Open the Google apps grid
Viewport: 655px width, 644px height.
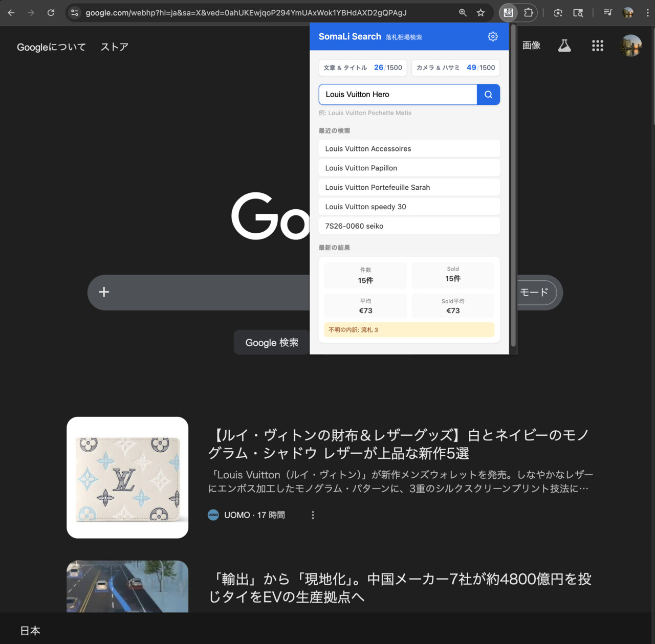click(x=598, y=46)
